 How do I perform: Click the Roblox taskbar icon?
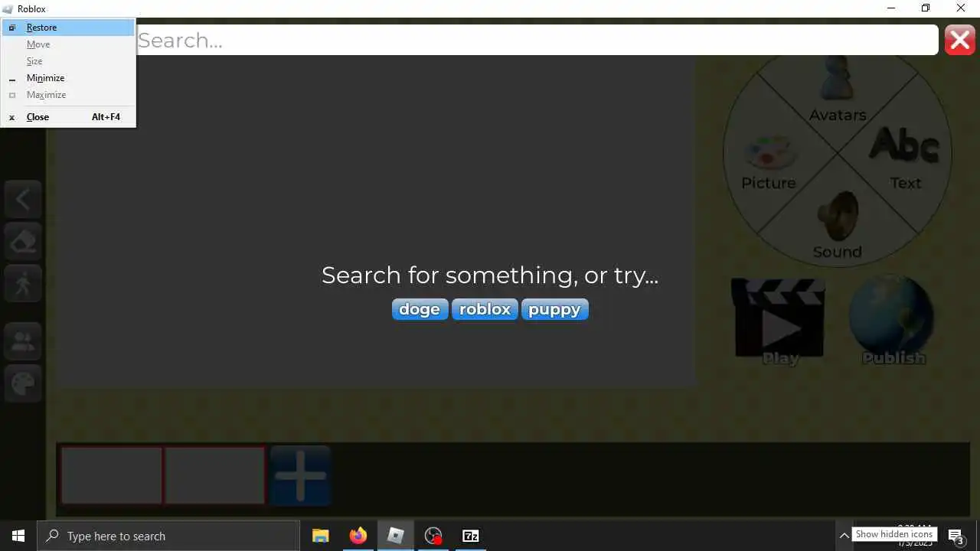(396, 536)
